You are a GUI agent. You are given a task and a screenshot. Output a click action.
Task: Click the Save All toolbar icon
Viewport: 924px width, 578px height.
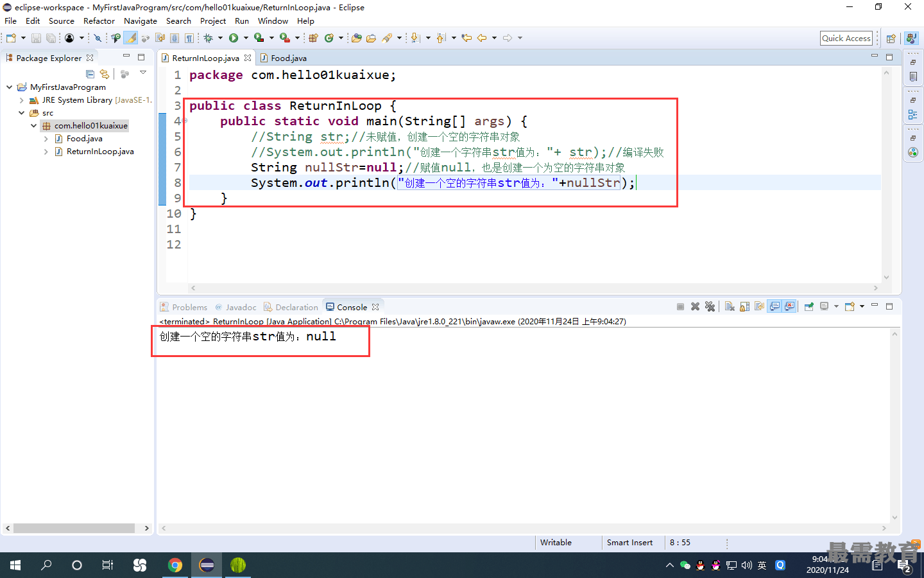(x=51, y=38)
